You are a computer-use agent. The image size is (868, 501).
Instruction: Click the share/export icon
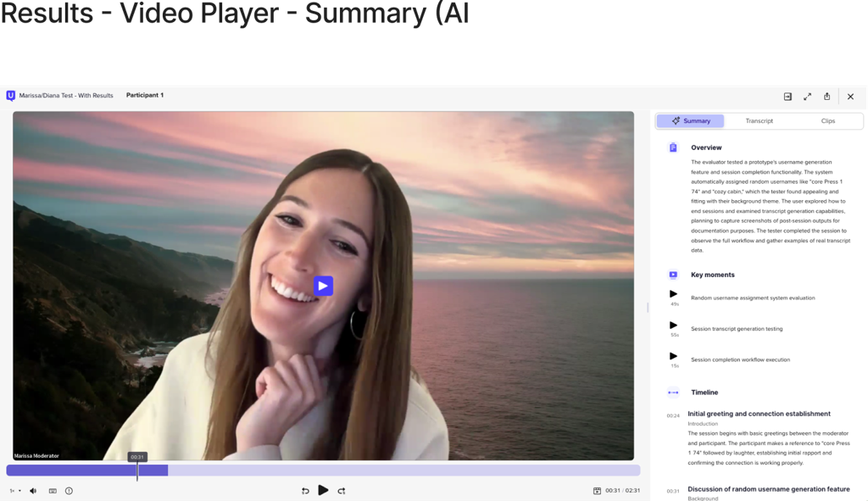[x=826, y=97]
